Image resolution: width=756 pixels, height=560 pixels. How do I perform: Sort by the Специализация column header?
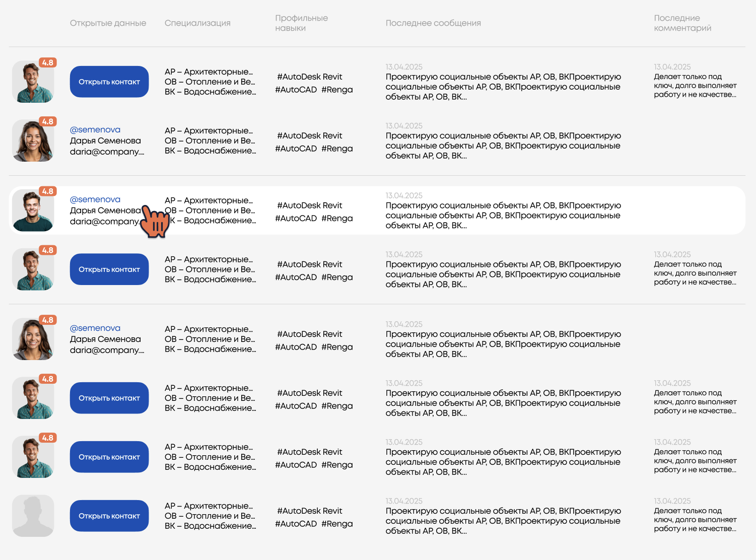[197, 23]
